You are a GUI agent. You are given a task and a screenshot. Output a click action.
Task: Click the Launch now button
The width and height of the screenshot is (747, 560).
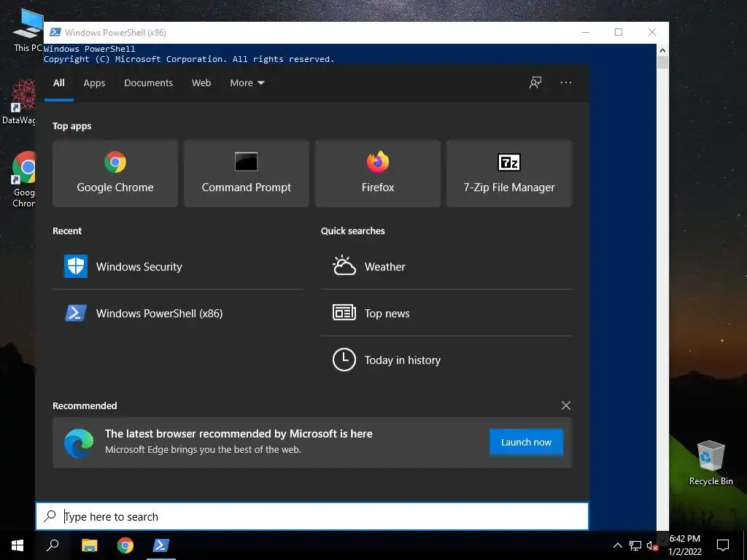[x=526, y=443]
